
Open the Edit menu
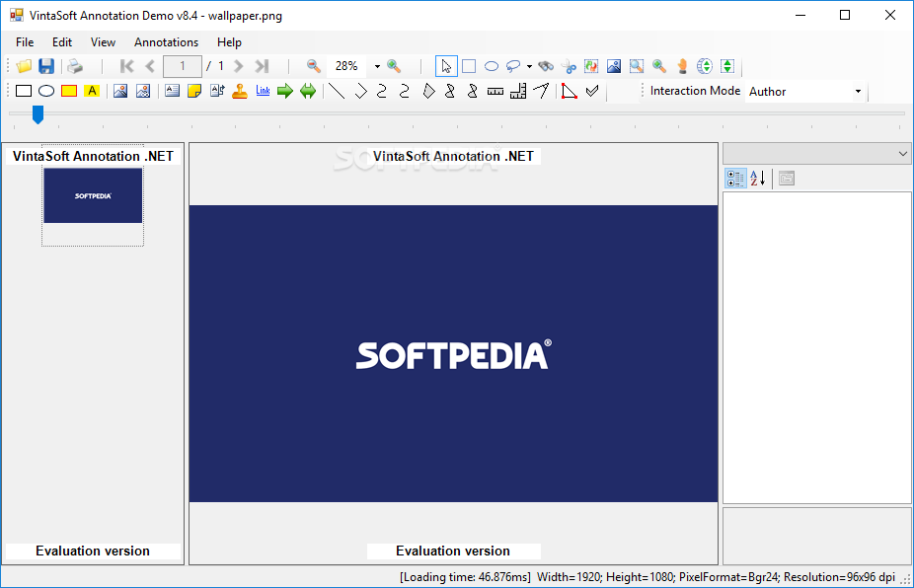coord(62,42)
